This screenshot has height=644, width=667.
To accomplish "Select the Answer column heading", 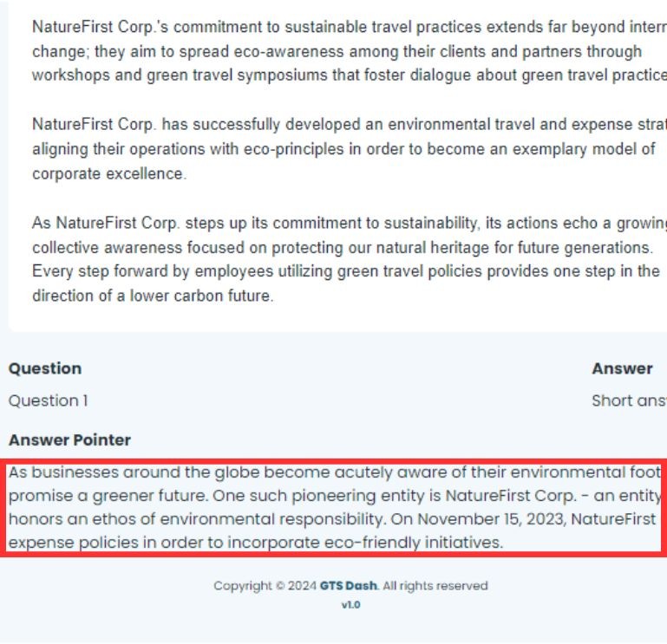I will (622, 368).
